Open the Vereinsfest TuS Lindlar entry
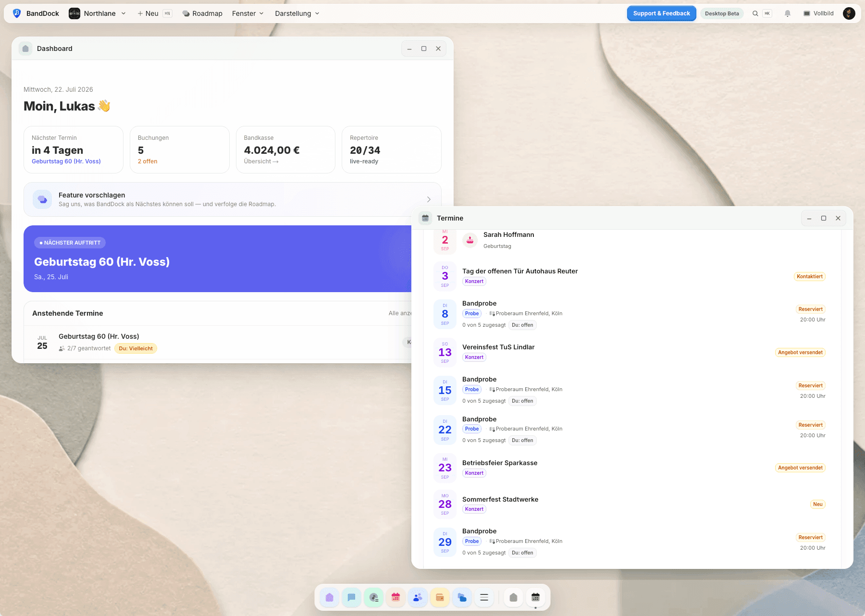The image size is (865, 616). pyautogui.click(x=630, y=353)
